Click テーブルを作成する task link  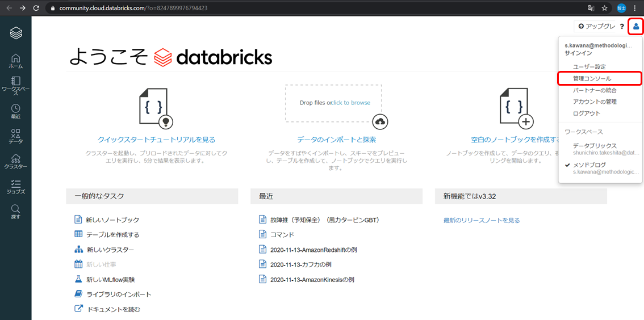[x=112, y=235]
